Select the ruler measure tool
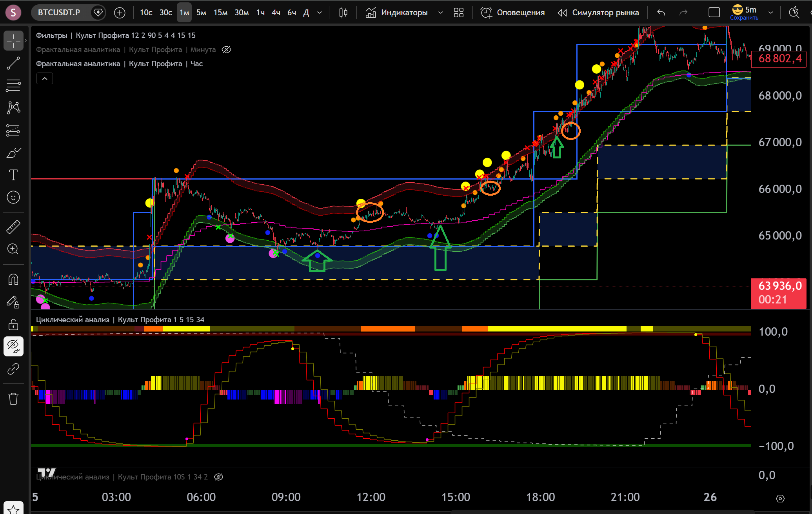 [13, 227]
